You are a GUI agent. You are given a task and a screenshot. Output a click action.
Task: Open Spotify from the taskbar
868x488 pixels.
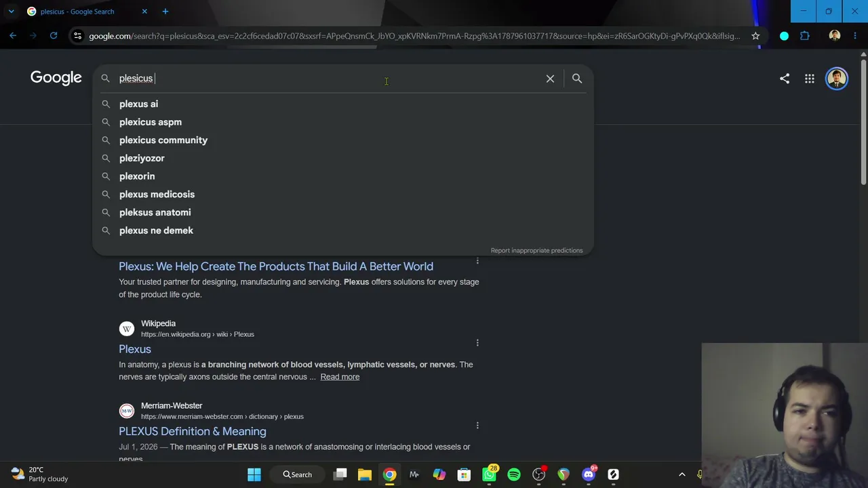tap(514, 474)
